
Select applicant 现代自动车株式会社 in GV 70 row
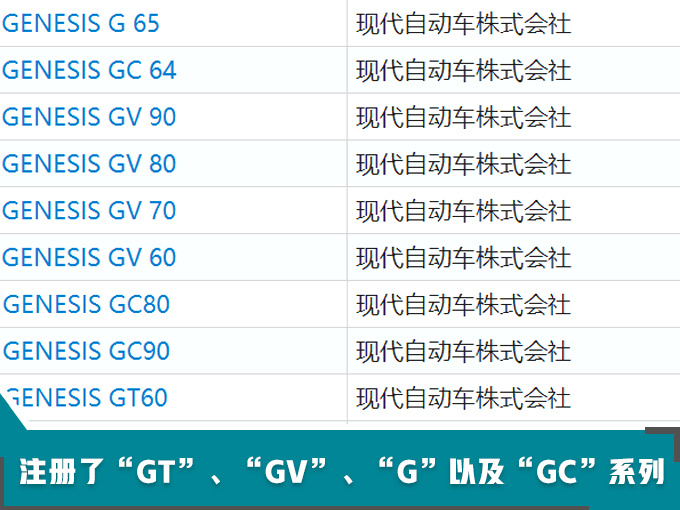(463, 211)
